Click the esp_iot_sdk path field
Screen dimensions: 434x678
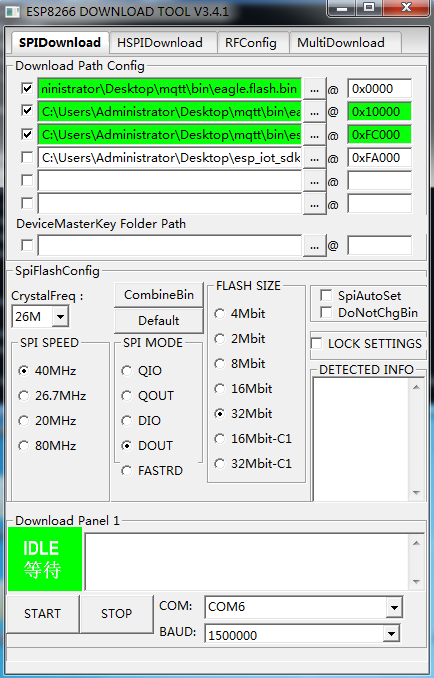[169, 158]
